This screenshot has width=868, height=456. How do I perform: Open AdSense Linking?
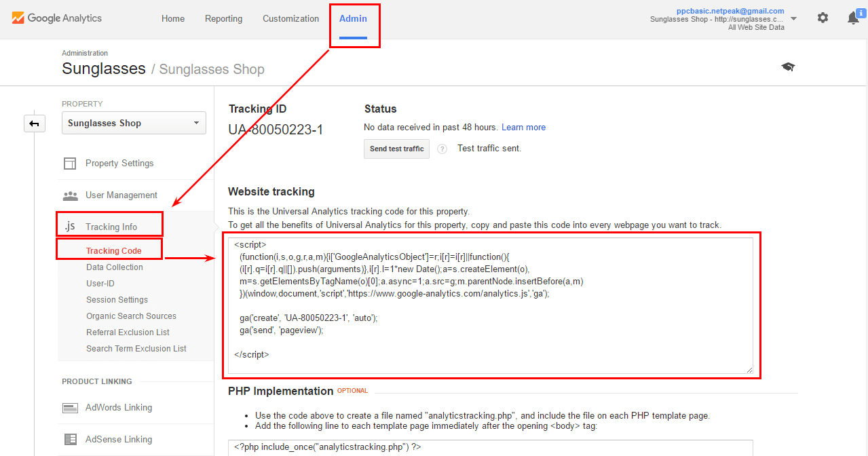pyautogui.click(x=119, y=440)
